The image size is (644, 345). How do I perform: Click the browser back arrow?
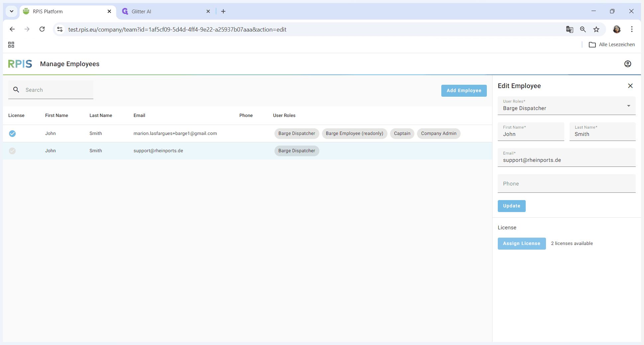pyautogui.click(x=12, y=29)
